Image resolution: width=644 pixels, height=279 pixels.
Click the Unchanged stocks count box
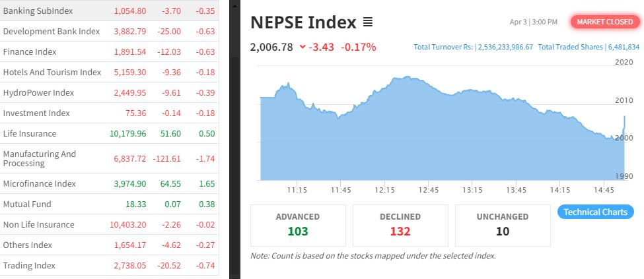point(502,224)
